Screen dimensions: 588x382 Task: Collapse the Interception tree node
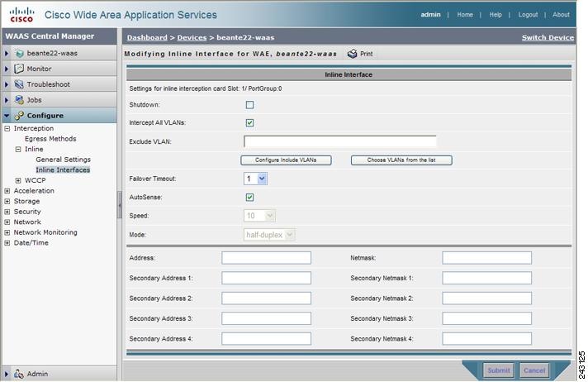click(x=7, y=128)
